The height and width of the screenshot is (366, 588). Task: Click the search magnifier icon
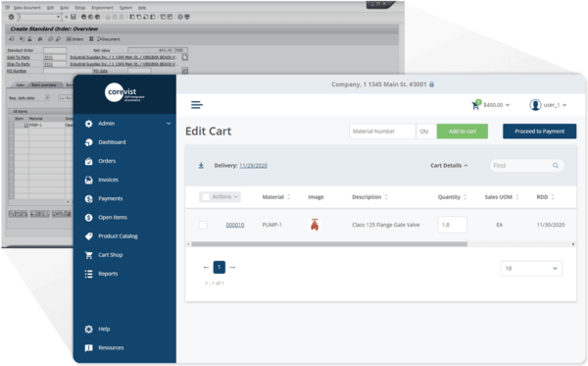(x=556, y=166)
